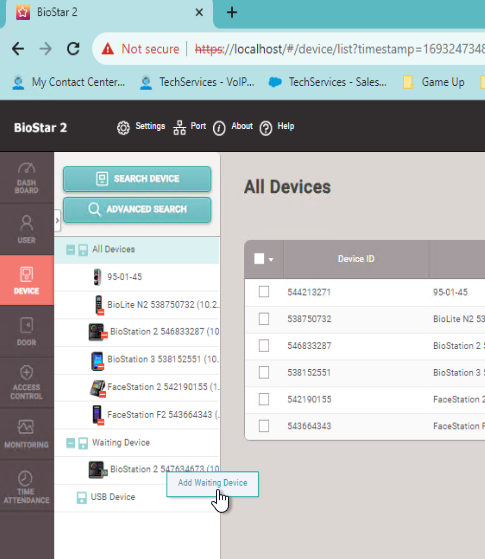Click the SEARCH DEVICE button
Image resolution: width=485 pixels, height=559 pixels.
[137, 179]
